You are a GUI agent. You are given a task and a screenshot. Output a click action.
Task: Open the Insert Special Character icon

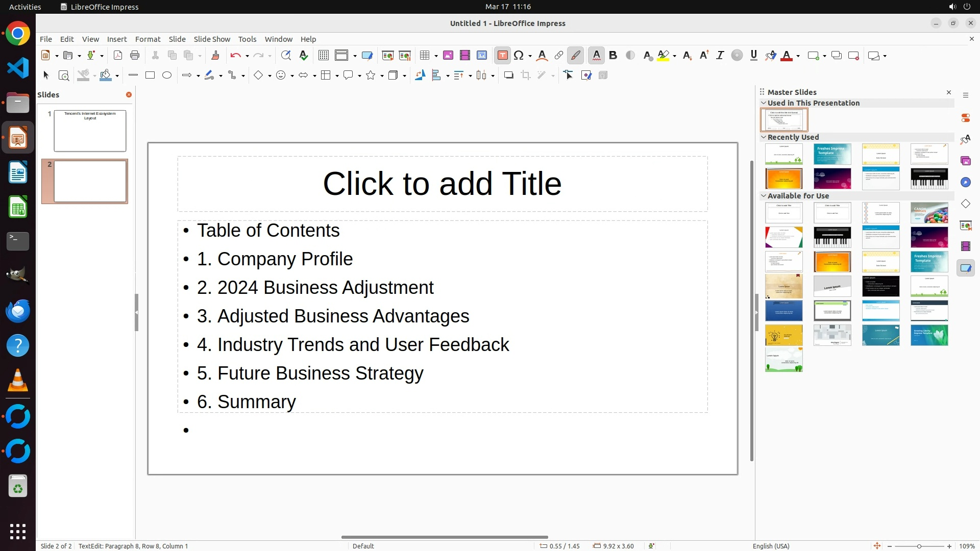tap(519, 56)
